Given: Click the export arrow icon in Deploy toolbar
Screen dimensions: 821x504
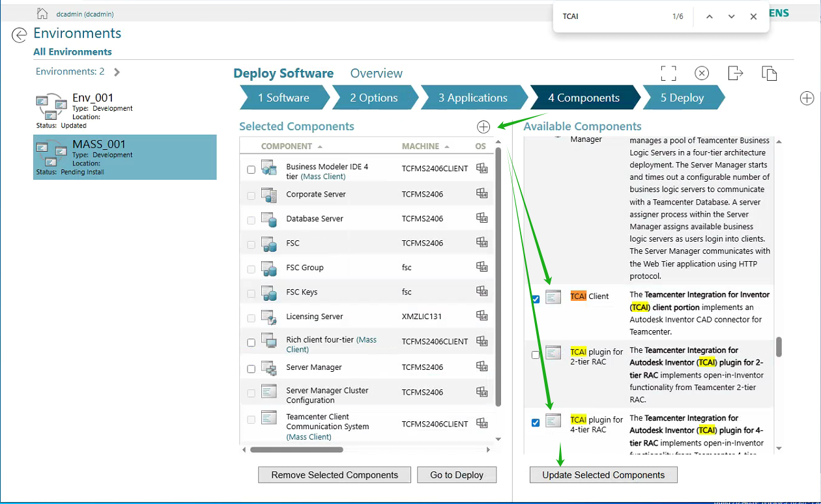Looking at the screenshot, I should (x=736, y=73).
